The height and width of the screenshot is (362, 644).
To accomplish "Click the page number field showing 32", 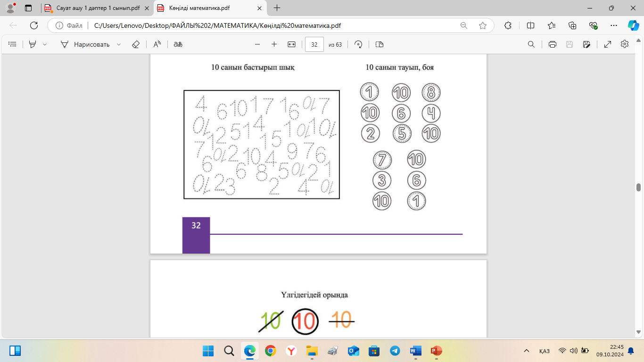I will click(x=314, y=44).
